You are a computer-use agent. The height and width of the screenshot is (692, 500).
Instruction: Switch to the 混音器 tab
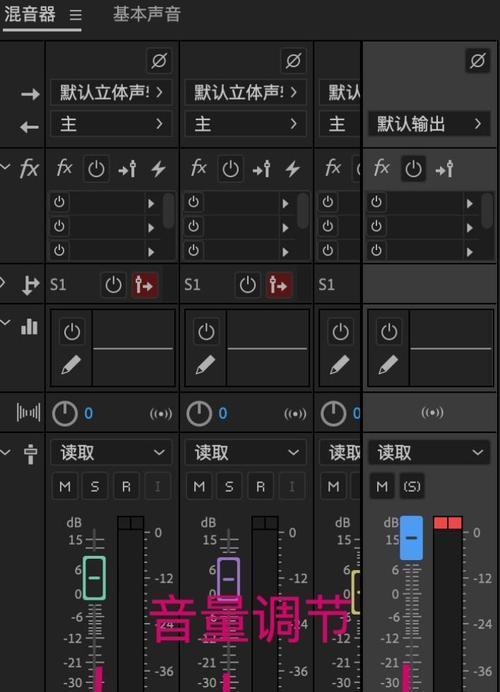click(30, 14)
